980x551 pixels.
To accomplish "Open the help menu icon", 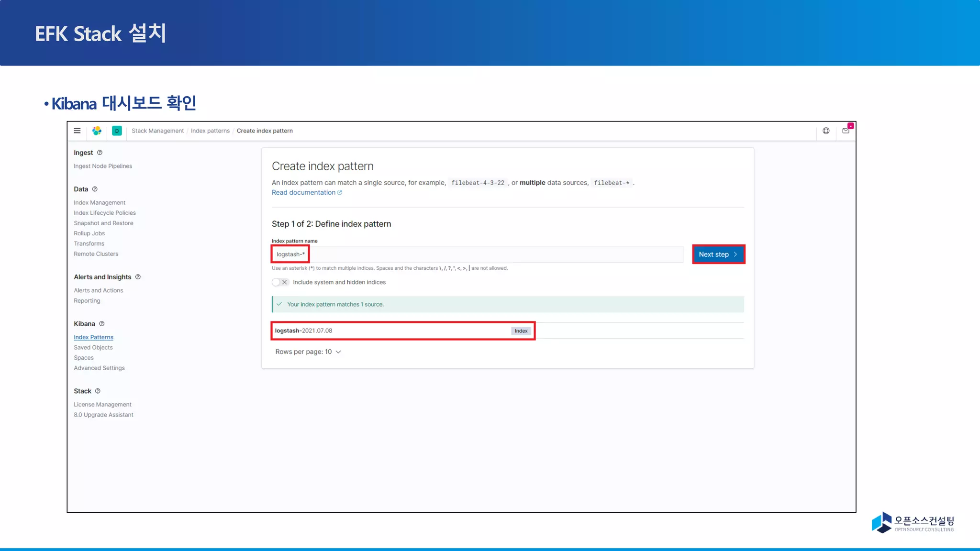I will pyautogui.click(x=826, y=131).
